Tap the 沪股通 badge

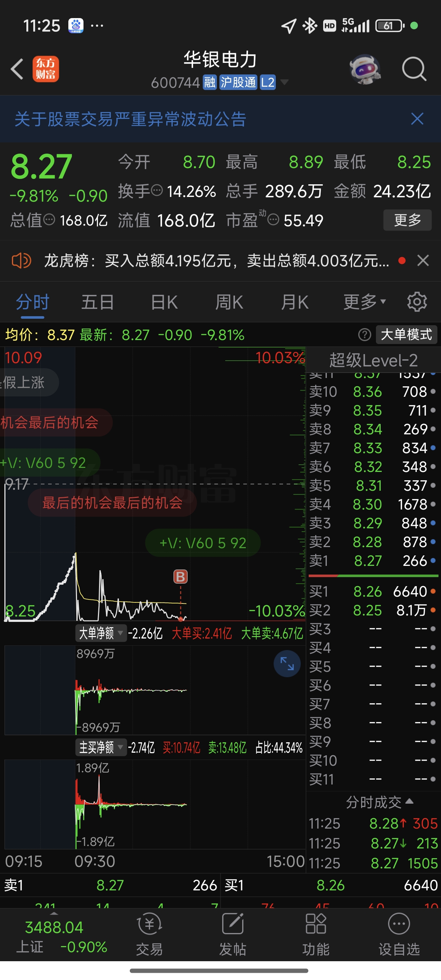coord(238,82)
